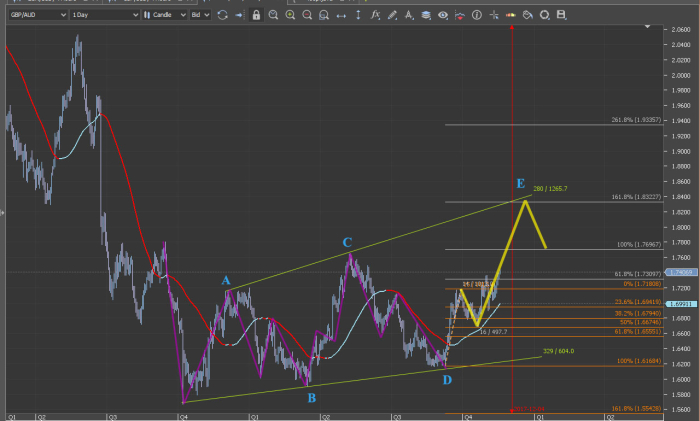Image resolution: width=700 pixels, height=421 pixels.
Task: Click the circular settings ring icon
Action: point(545,15)
